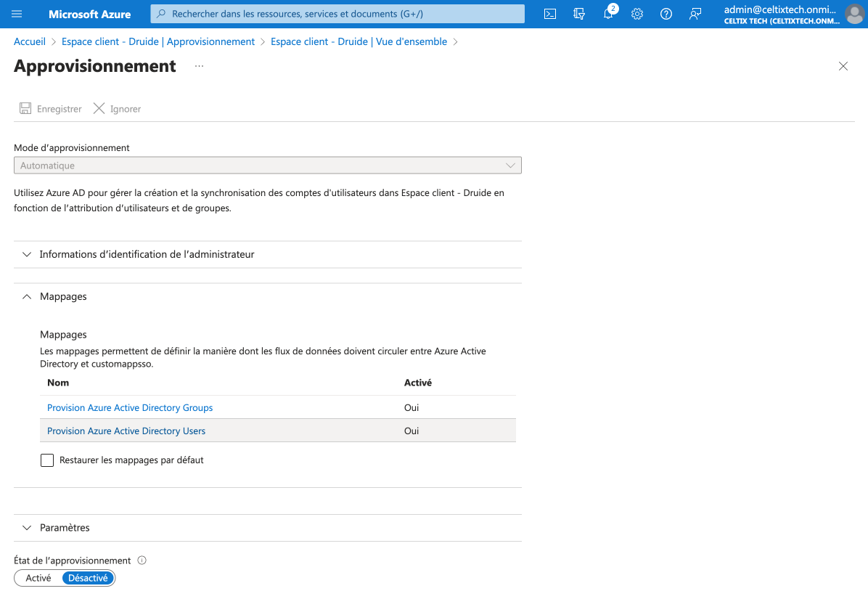Select Désactivé provisioning state
This screenshot has height=607, width=868.
[88, 578]
